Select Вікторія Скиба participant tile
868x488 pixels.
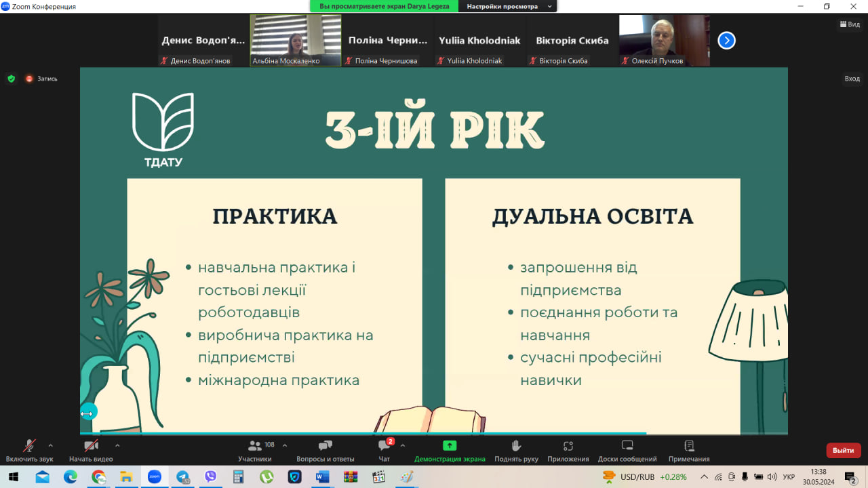click(x=572, y=40)
